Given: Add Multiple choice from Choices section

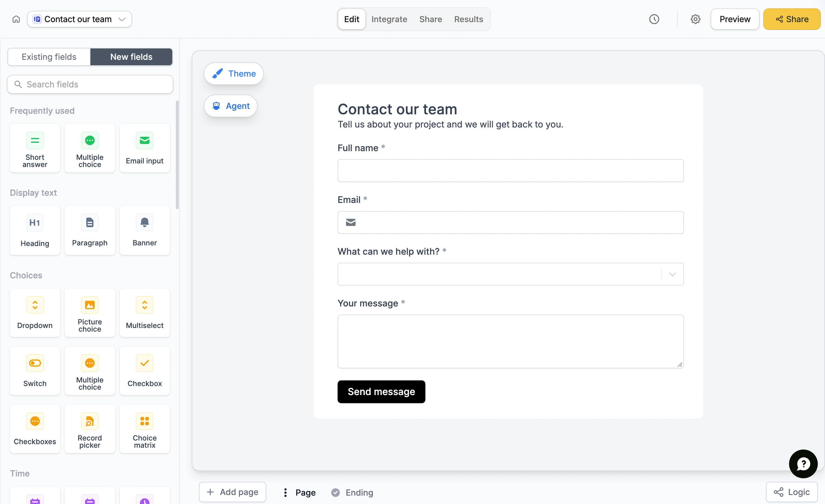Looking at the screenshot, I should coord(90,371).
